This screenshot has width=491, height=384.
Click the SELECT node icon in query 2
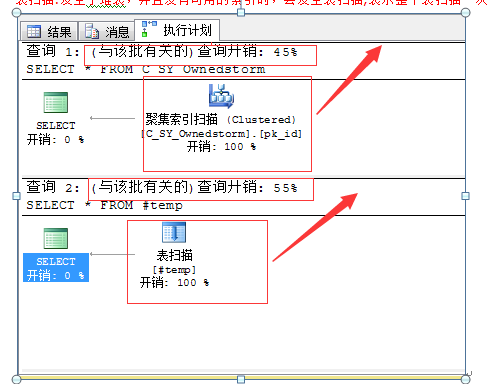coord(56,238)
